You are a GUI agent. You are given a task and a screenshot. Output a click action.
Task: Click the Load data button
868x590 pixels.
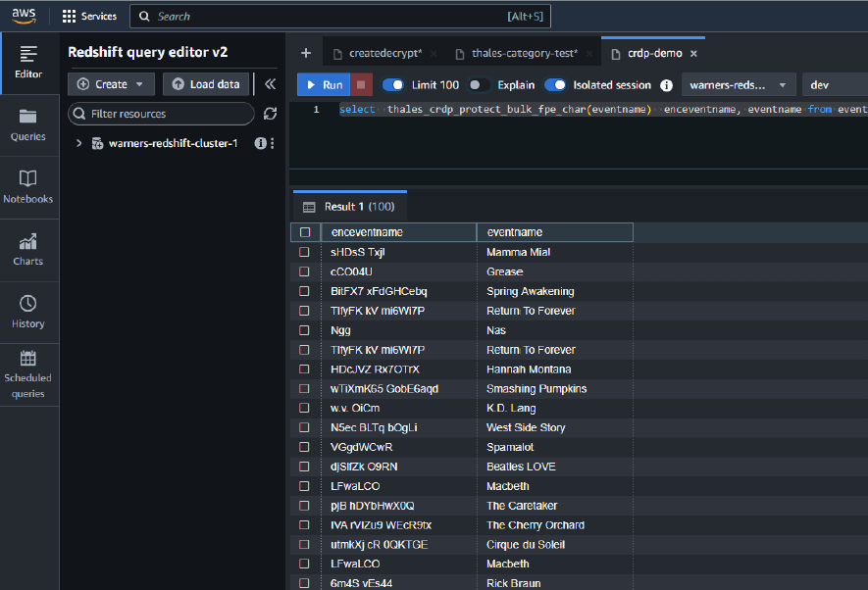tap(206, 84)
